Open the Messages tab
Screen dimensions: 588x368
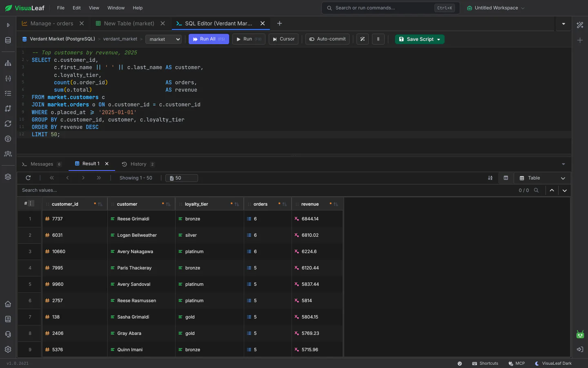[42, 164]
